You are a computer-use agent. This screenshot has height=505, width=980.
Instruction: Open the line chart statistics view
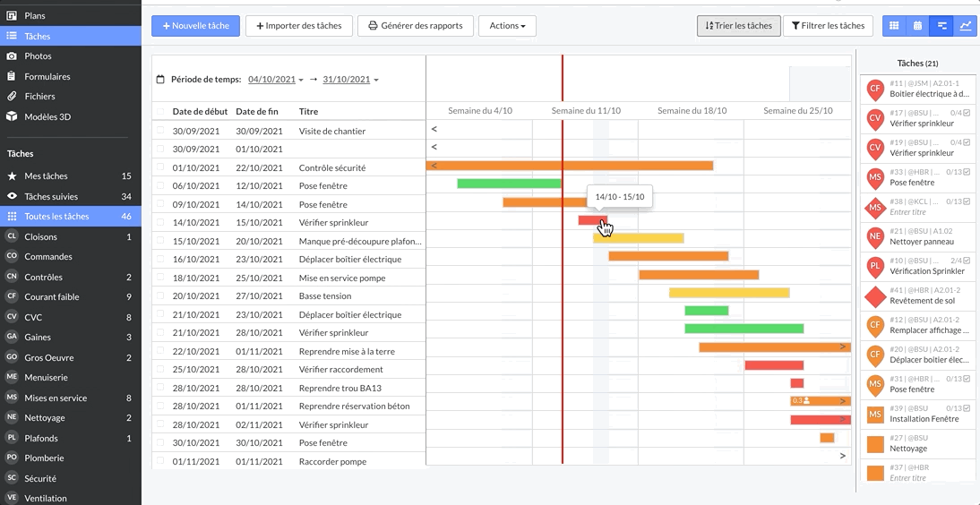point(966,26)
